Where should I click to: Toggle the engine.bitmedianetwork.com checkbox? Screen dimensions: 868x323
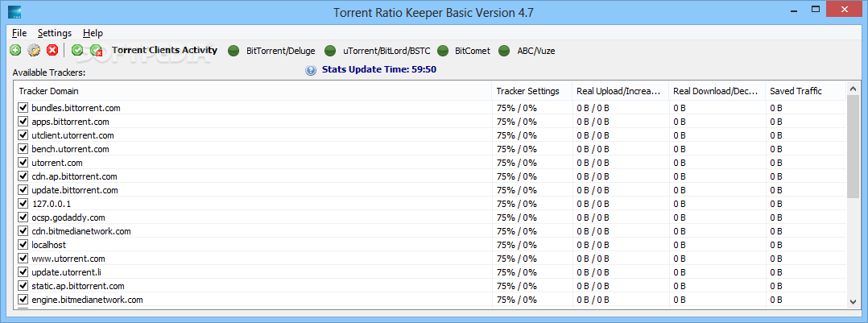[x=23, y=299]
